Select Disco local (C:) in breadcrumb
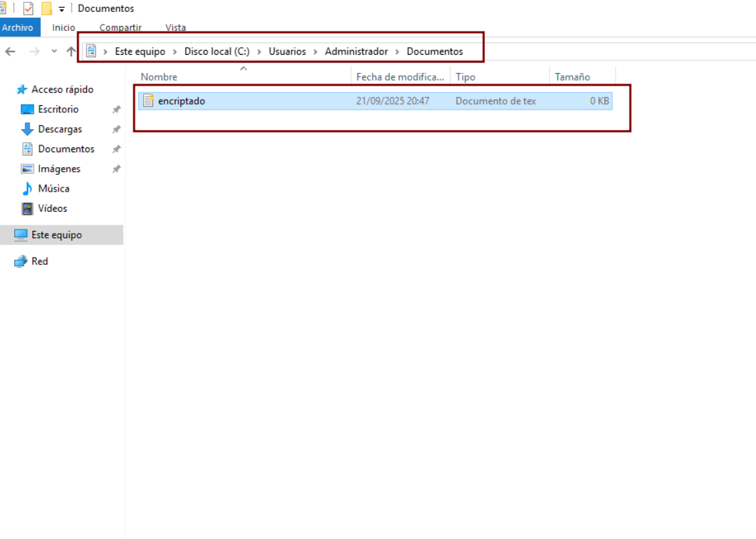The image size is (756, 539). (x=217, y=51)
